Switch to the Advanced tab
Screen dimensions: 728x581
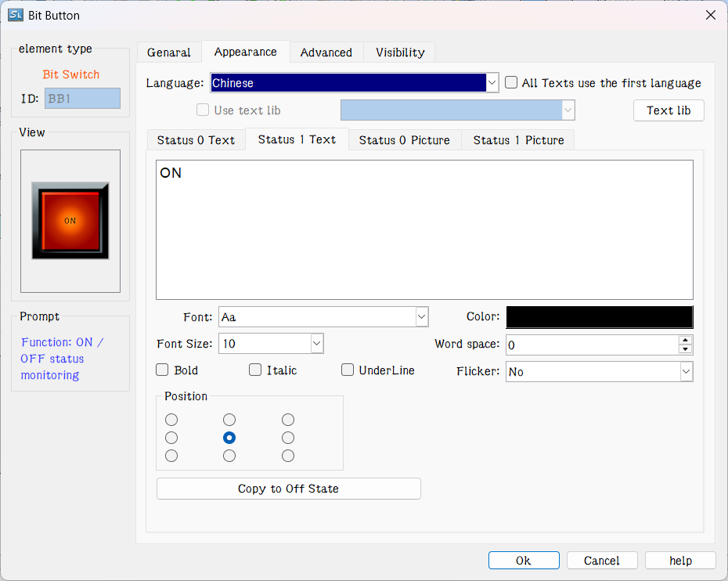tap(326, 52)
